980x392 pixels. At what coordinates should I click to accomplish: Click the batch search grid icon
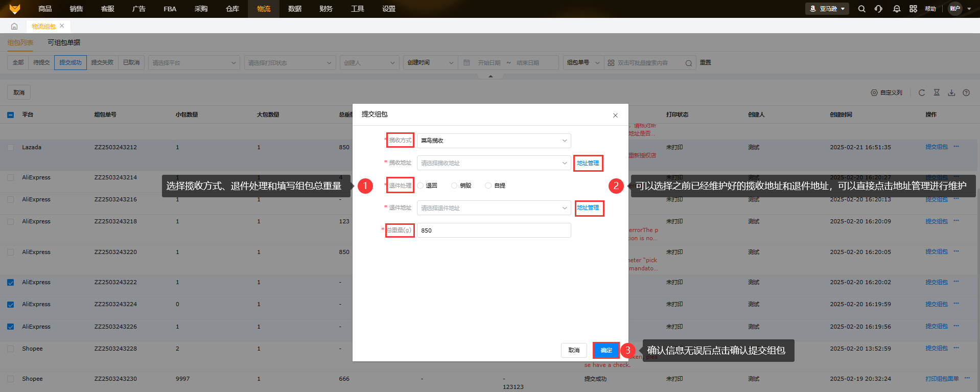coord(611,63)
